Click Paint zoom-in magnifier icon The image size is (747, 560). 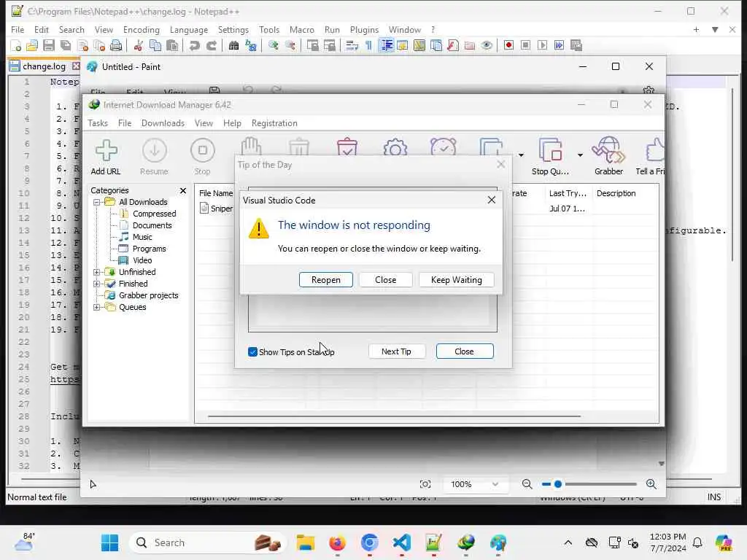(651, 484)
